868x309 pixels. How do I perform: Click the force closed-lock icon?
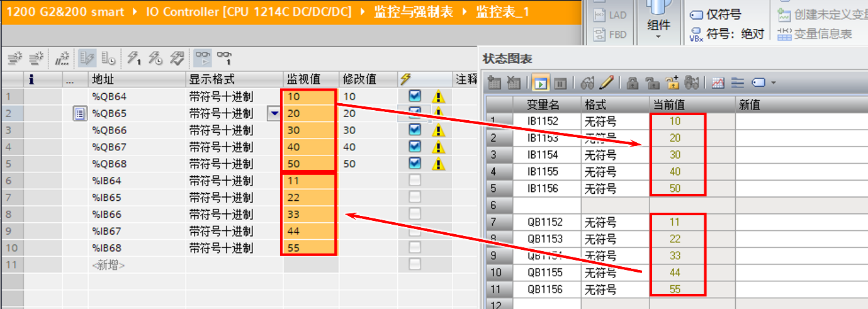(633, 82)
